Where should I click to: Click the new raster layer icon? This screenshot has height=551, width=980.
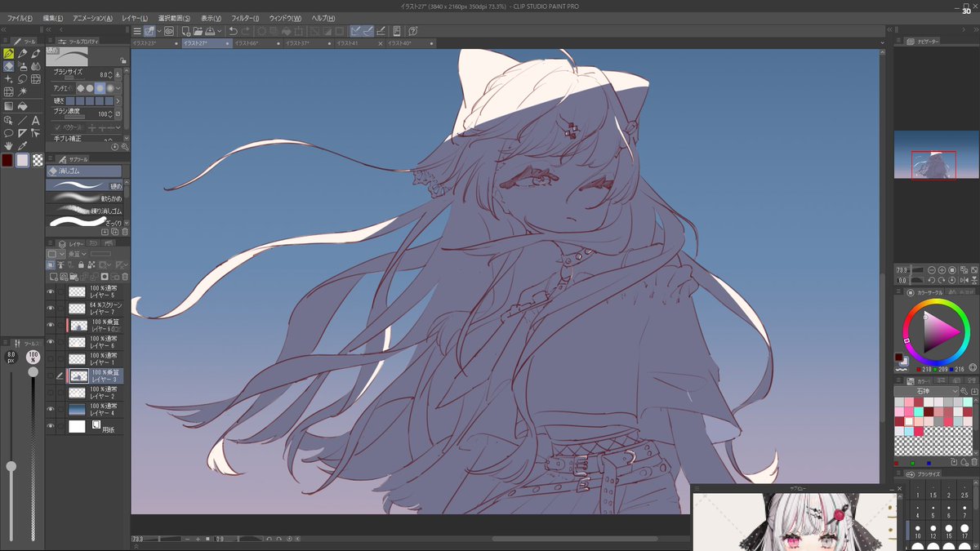pos(53,277)
